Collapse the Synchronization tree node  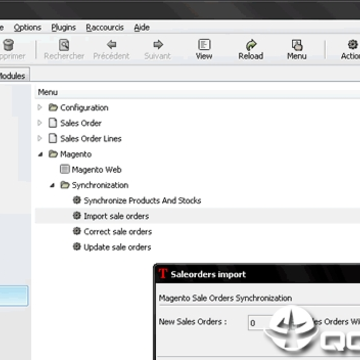[52, 185]
